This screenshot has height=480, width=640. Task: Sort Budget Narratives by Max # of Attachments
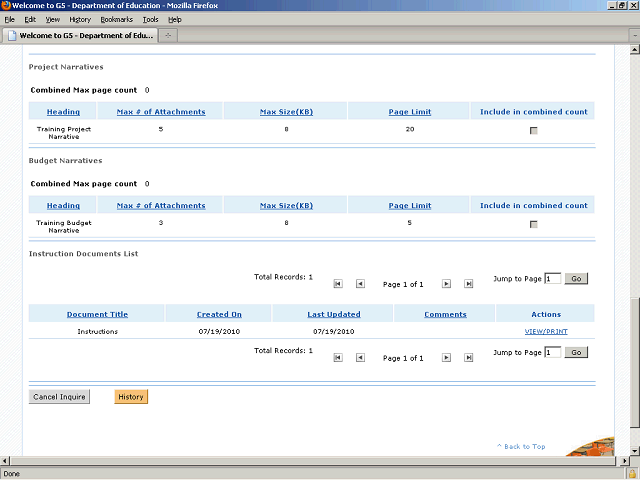161,206
